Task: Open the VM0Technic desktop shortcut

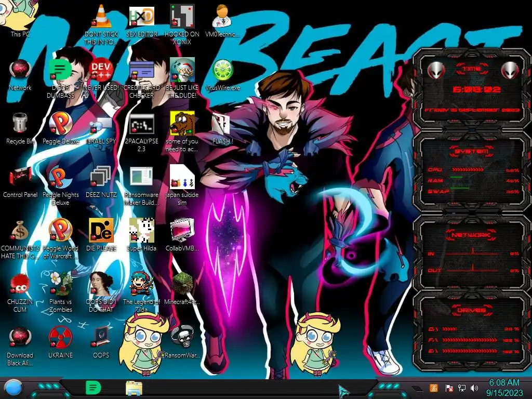Action: pyautogui.click(x=222, y=16)
